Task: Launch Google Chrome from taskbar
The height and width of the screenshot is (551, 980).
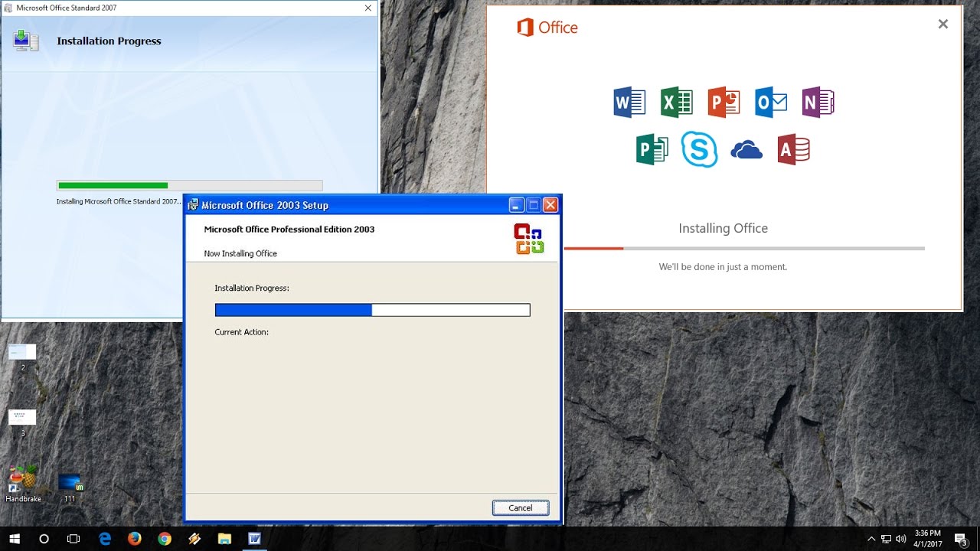Action: pos(165,539)
